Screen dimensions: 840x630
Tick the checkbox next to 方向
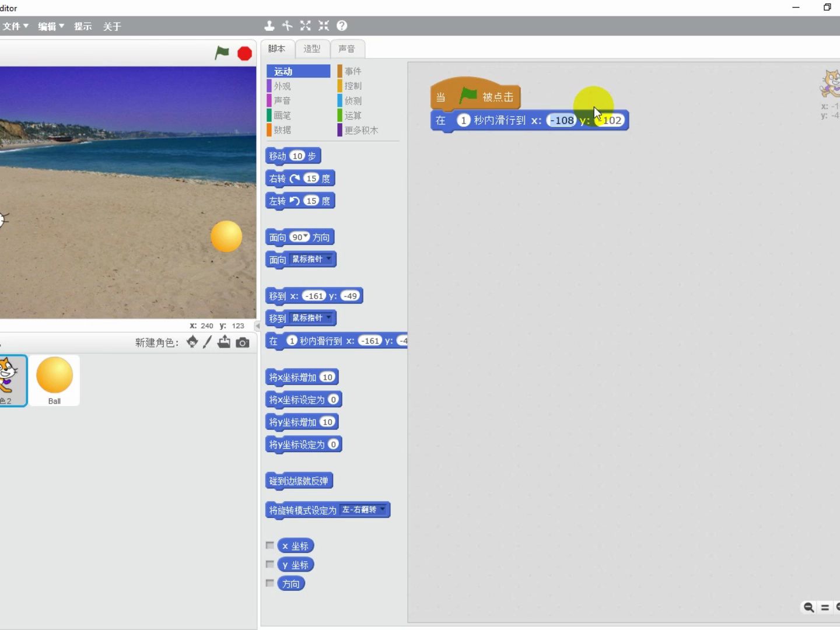(x=269, y=583)
